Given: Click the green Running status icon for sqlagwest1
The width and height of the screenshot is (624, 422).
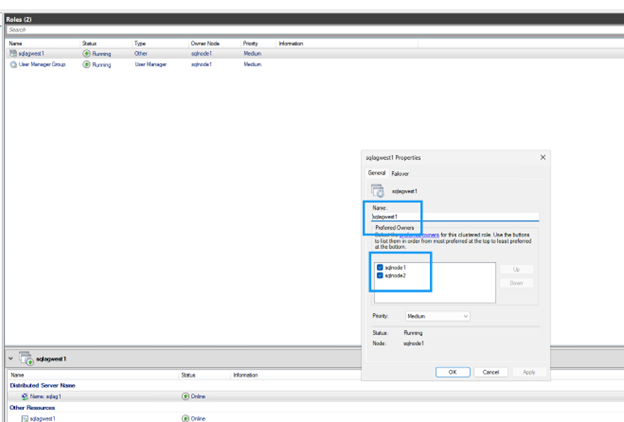Looking at the screenshot, I should (86, 53).
